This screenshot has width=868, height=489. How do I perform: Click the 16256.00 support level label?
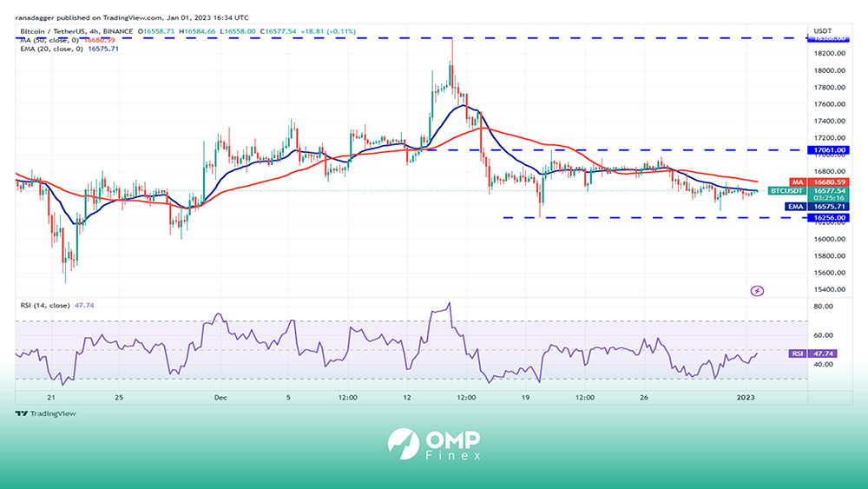828,218
